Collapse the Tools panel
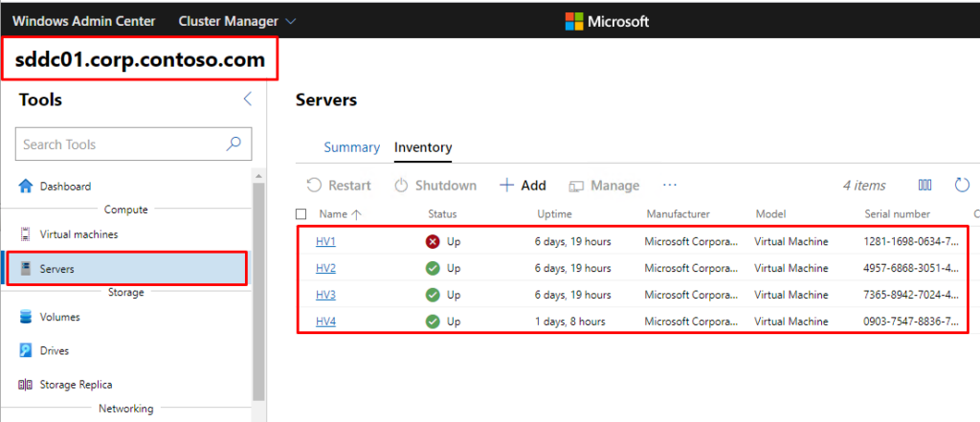The width and height of the screenshot is (980, 422). pos(248,99)
